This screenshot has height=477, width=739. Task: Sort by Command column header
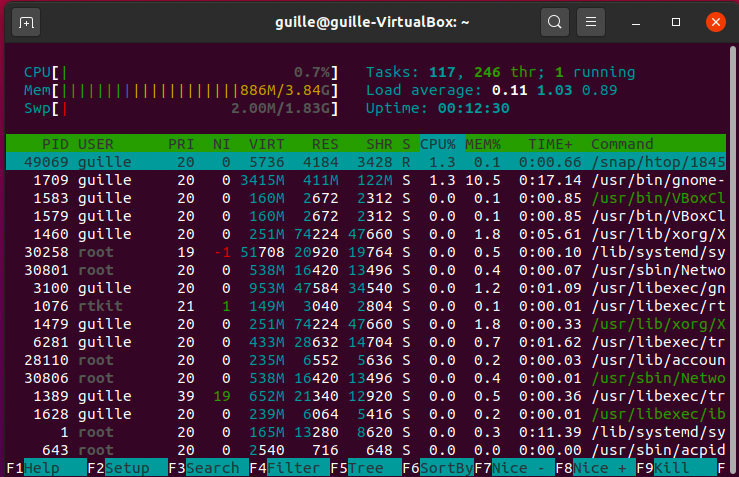[x=622, y=144]
